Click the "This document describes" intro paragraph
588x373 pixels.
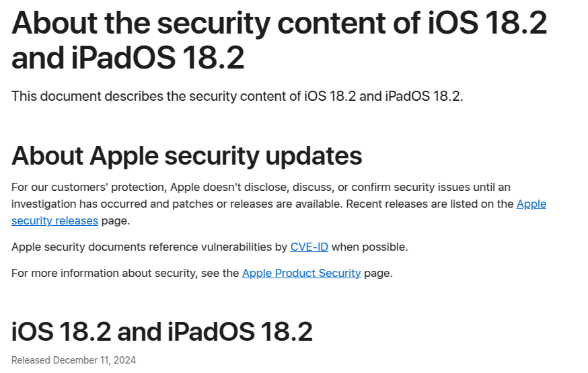coord(237,96)
